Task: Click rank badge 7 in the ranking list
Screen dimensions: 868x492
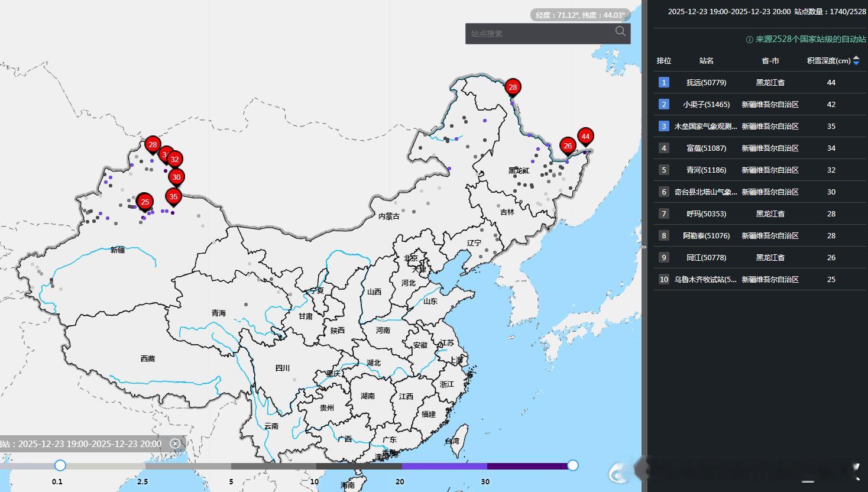Action: (x=664, y=214)
